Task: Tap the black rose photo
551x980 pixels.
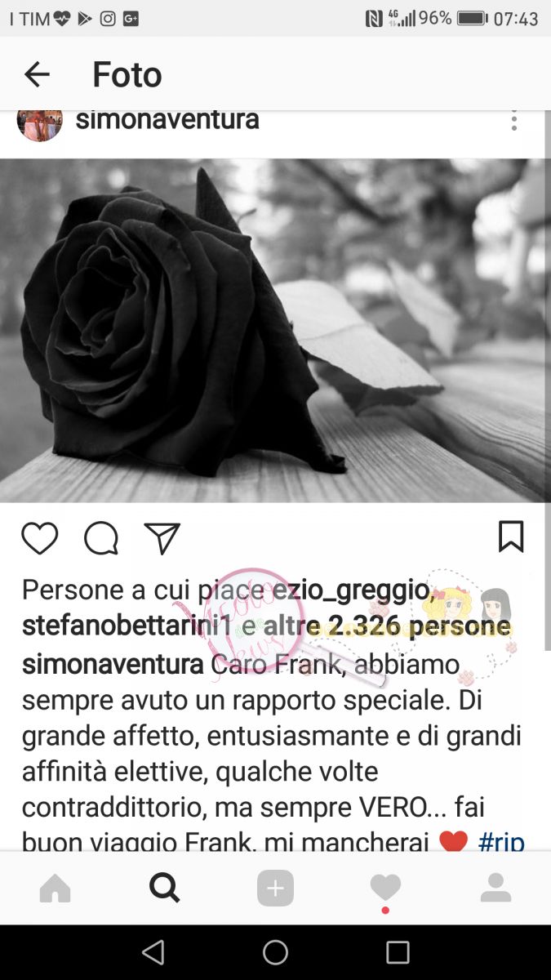Action: pyautogui.click(x=275, y=331)
